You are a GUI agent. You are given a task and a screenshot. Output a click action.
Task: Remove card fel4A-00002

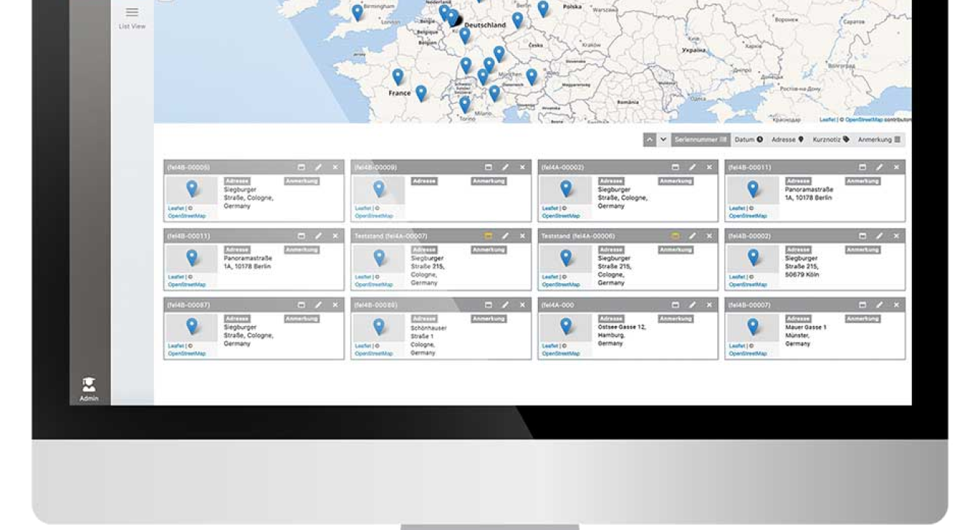tap(709, 168)
